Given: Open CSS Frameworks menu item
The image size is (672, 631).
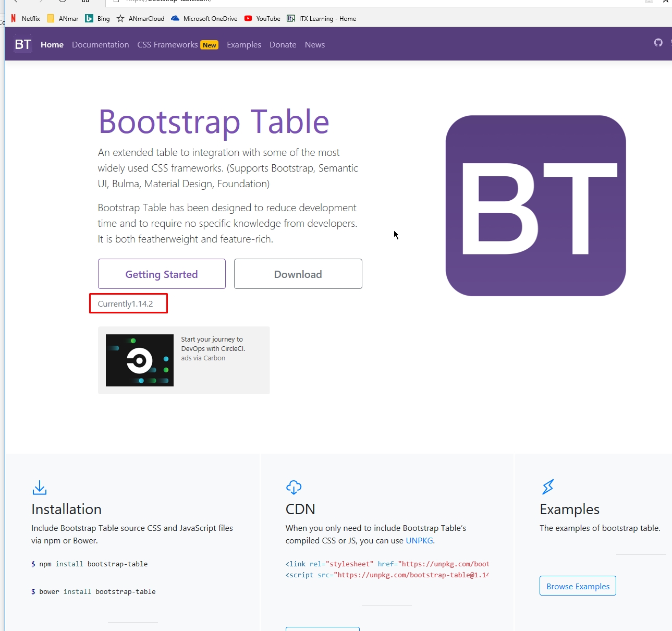Looking at the screenshot, I should tap(167, 45).
